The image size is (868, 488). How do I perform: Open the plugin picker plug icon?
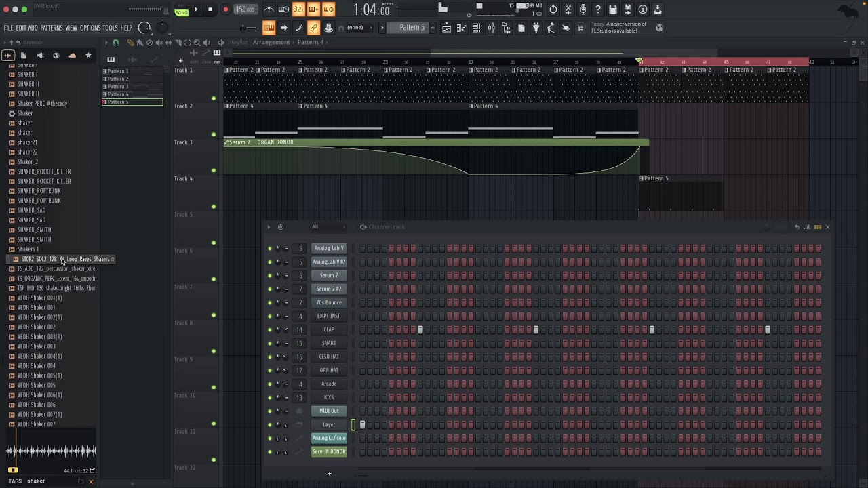tap(536, 28)
